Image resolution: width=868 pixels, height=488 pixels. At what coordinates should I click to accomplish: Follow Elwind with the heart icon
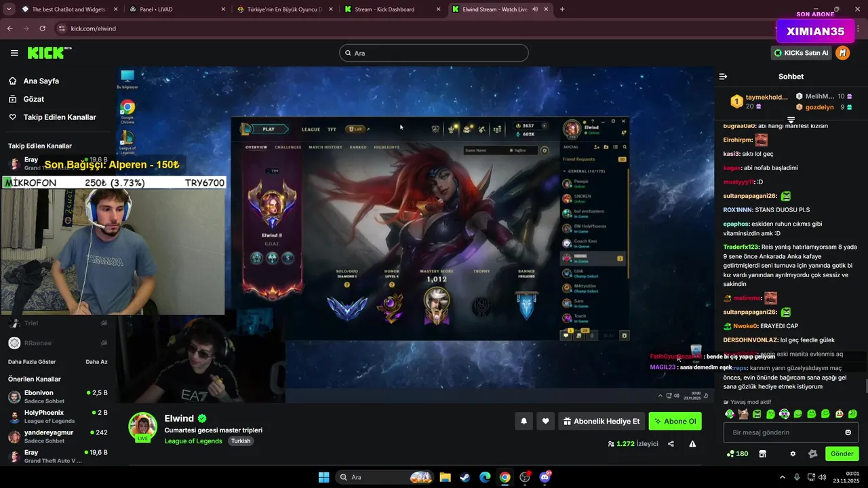545,421
